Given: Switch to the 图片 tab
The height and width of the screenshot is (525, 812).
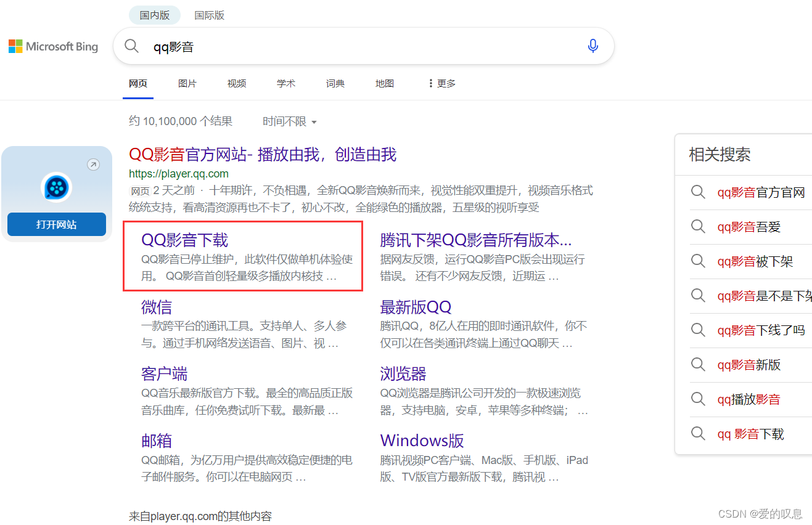Looking at the screenshot, I should (x=187, y=83).
